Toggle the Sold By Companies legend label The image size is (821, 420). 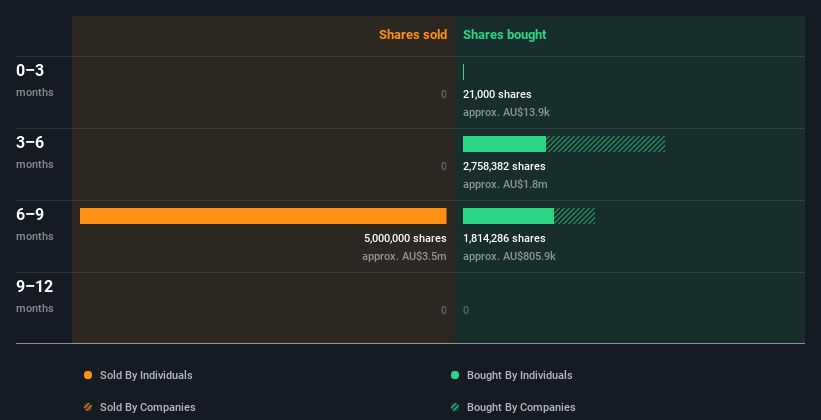(x=148, y=407)
